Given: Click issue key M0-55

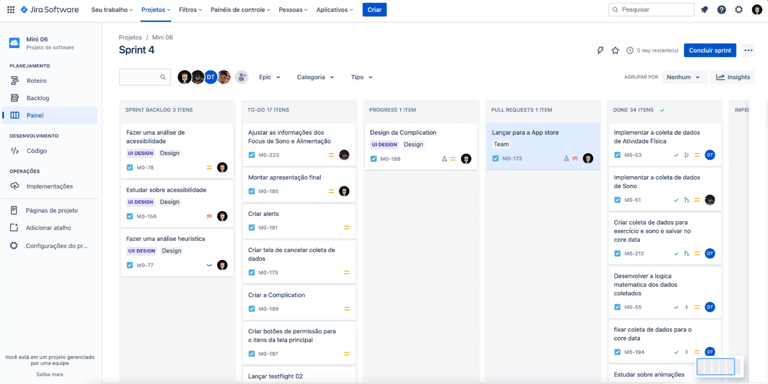Looking at the screenshot, I should pyautogui.click(x=632, y=307).
